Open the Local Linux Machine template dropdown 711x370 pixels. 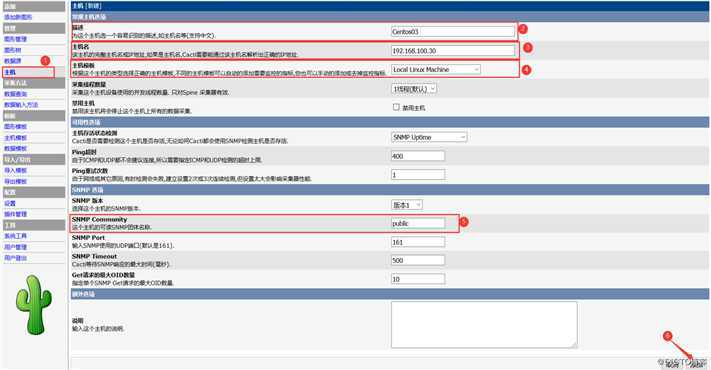pos(435,69)
